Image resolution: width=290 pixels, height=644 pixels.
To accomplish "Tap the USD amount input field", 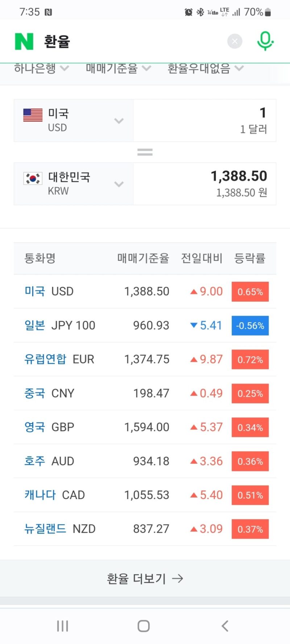I will pyautogui.click(x=204, y=120).
